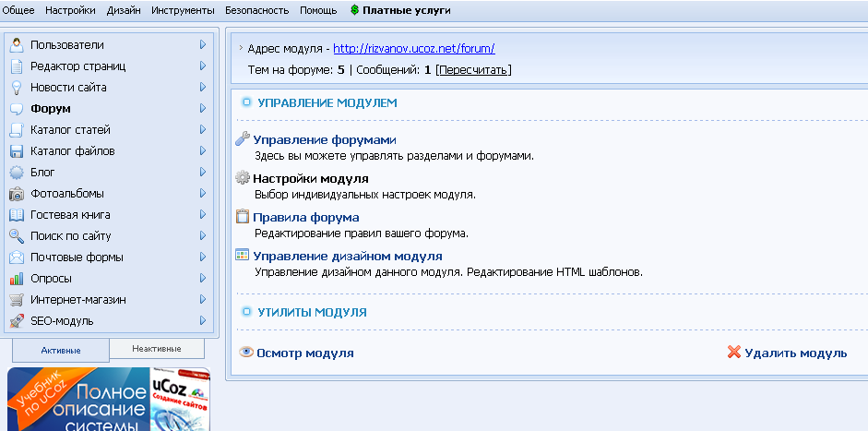
Task: Click the Почтовые формы envelope icon
Action: [x=17, y=257]
